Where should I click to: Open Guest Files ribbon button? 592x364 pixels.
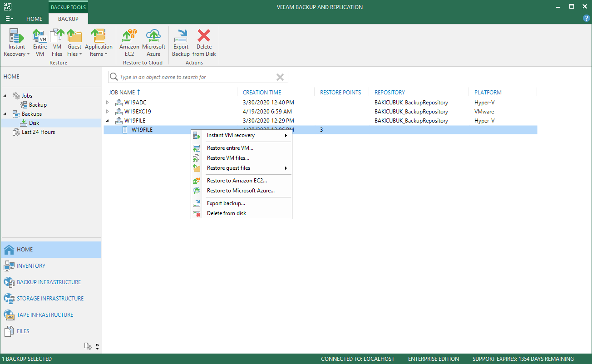point(74,43)
